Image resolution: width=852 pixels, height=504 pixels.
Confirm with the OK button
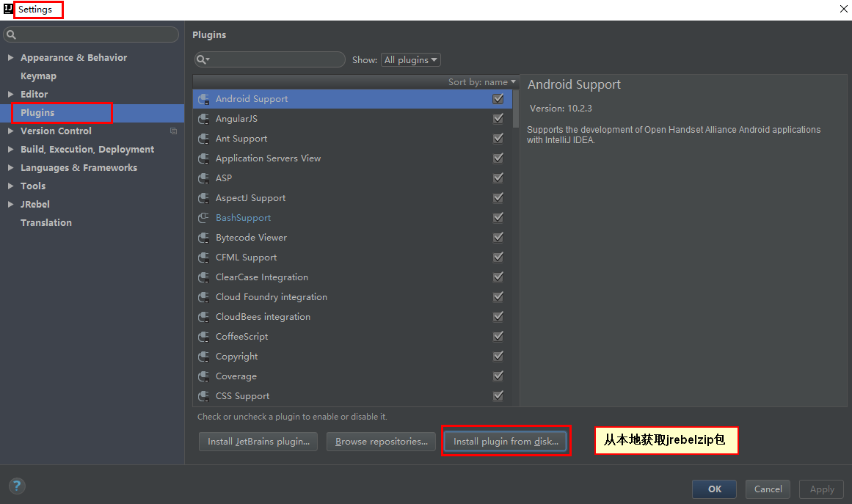[x=715, y=489]
